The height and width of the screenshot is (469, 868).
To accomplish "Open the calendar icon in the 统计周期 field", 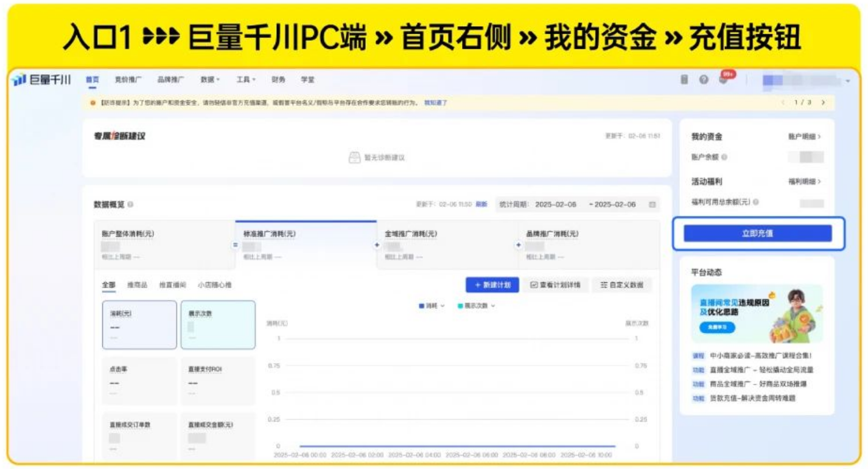I will tap(652, 204).
